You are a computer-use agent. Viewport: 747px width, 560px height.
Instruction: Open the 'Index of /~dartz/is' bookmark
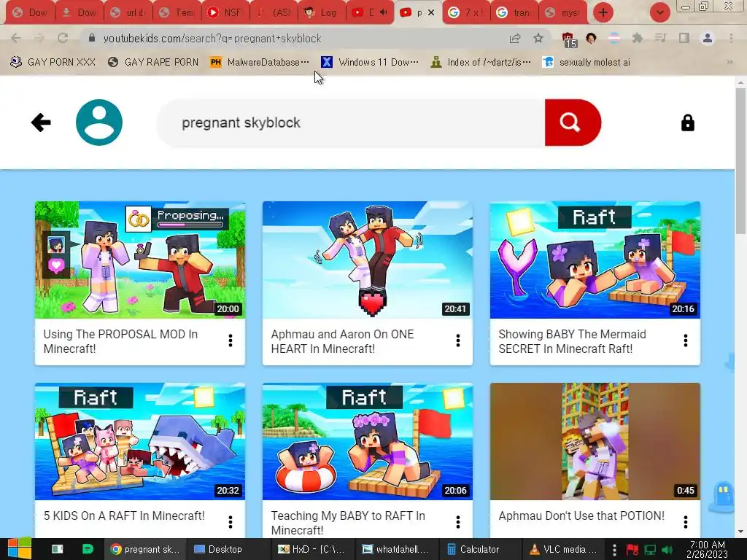point(481,62)
